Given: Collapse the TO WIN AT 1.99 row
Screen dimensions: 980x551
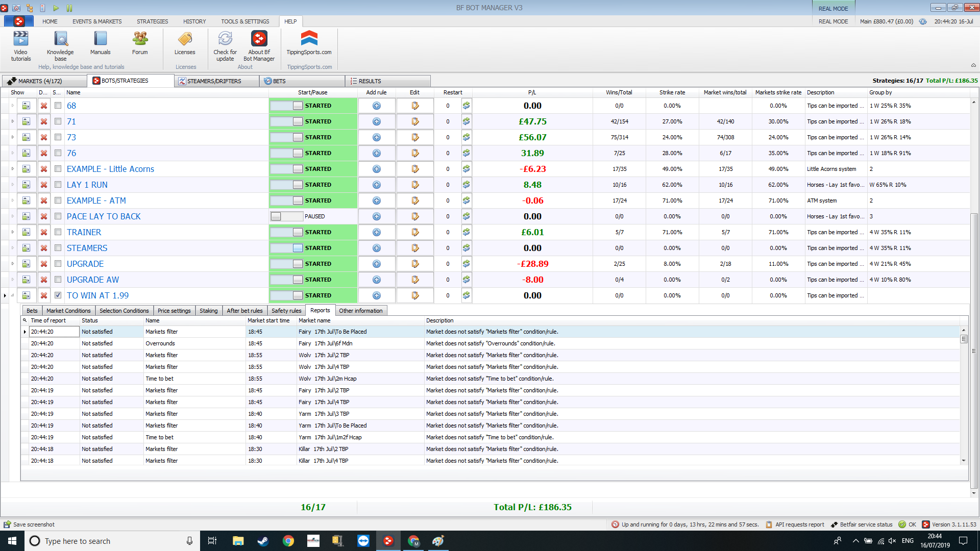Looking at the screenshot, I should [x=12, y=295].
